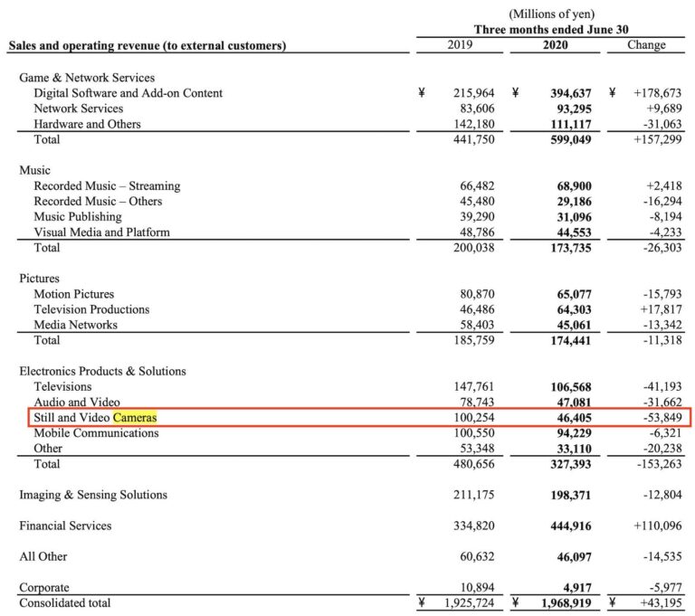Screen dimensions: 695x616
Task: Click the Imaging & Sensing Solutions label
Action: (93, 495)
